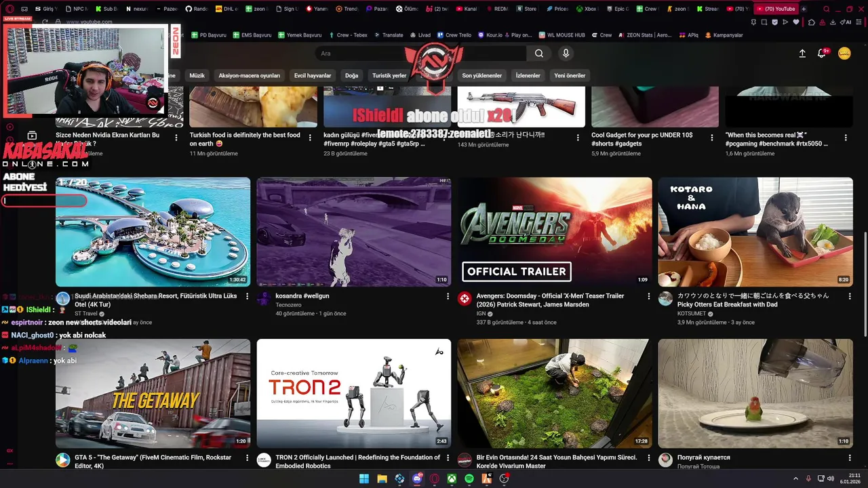Start voice search with the microphone icon
This screenshot has height=488, width=868.
pyautogui.click(x=566, y=54)
